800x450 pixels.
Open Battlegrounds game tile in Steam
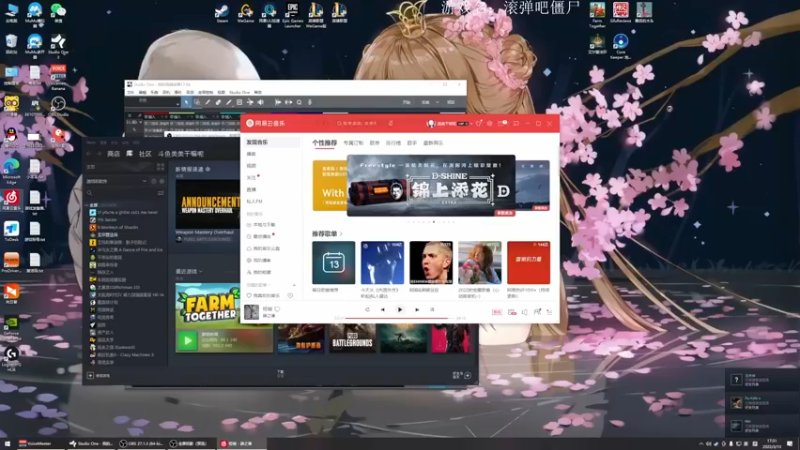353,339
